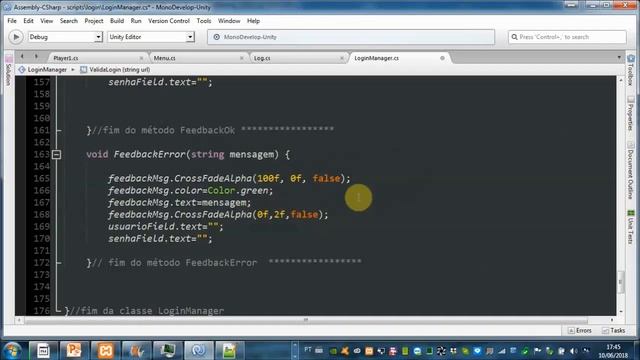Click 'senhaField.text' on line 157

[150, 82]
